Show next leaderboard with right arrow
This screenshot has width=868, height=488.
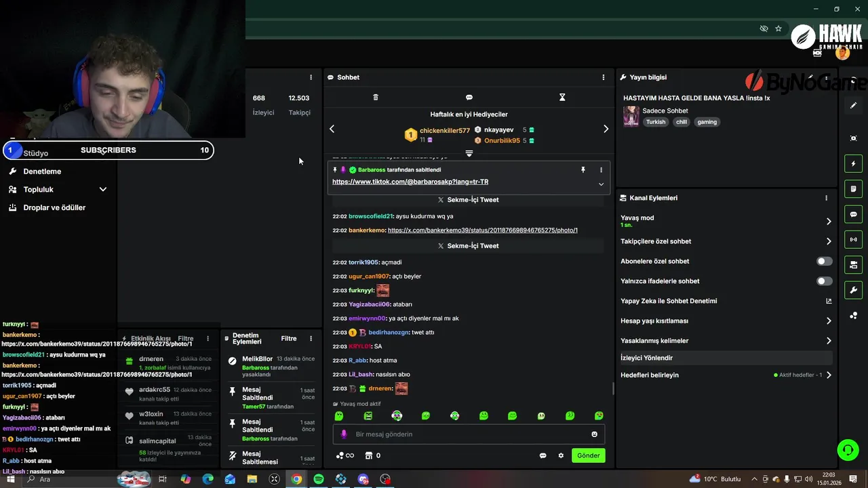[606, 129]
